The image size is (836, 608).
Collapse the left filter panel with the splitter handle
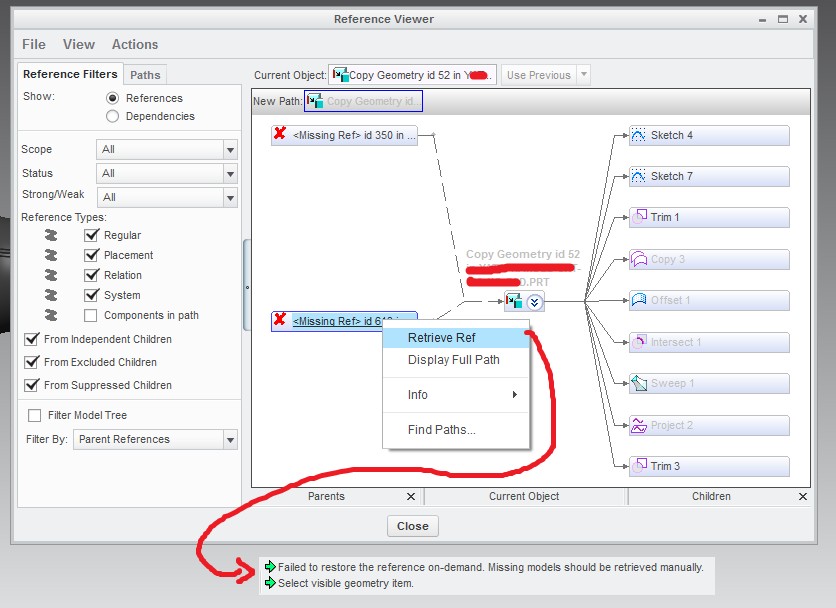coord(247,287)
